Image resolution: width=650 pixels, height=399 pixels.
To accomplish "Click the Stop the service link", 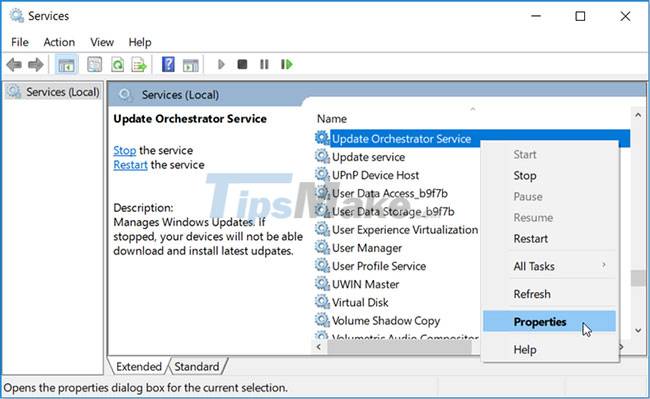I will coord(124,150).
